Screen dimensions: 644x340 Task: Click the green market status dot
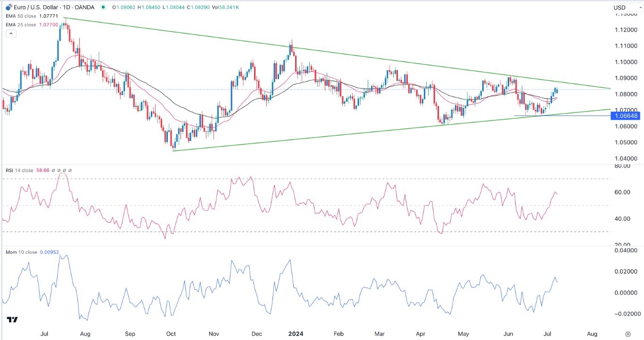point(103,8)
